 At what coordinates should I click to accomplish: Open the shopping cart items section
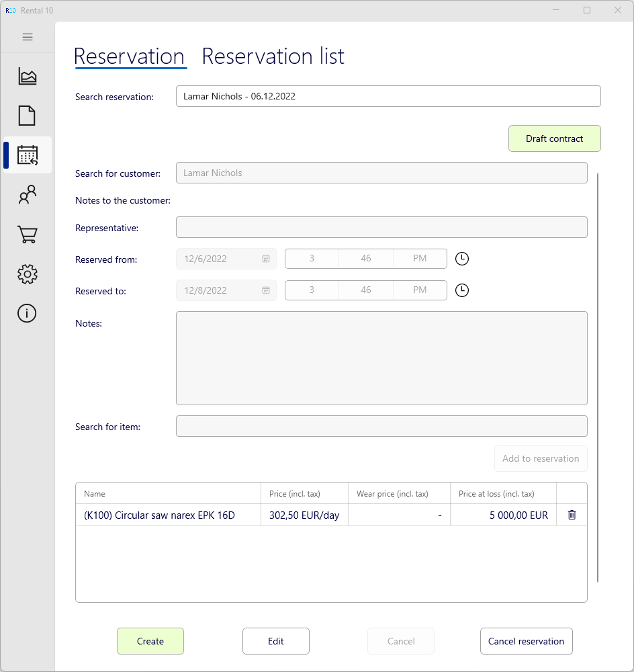28,235
